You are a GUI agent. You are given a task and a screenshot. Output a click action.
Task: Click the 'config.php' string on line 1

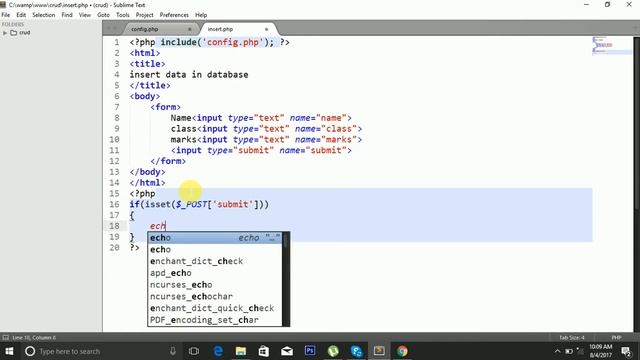[233, 42]
